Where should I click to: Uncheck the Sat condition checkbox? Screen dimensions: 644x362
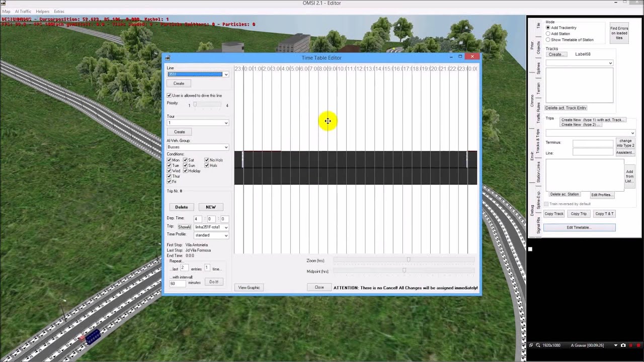coord(185,160)
